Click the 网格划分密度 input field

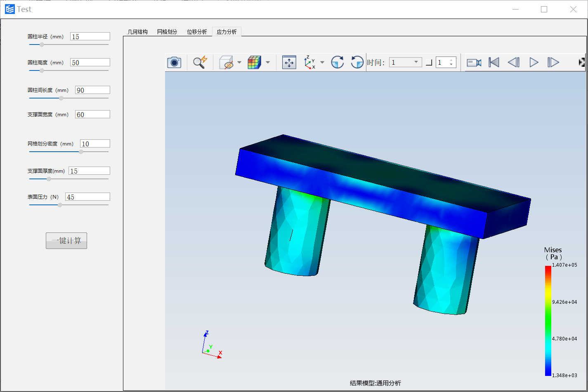click(x=95, y=143)
